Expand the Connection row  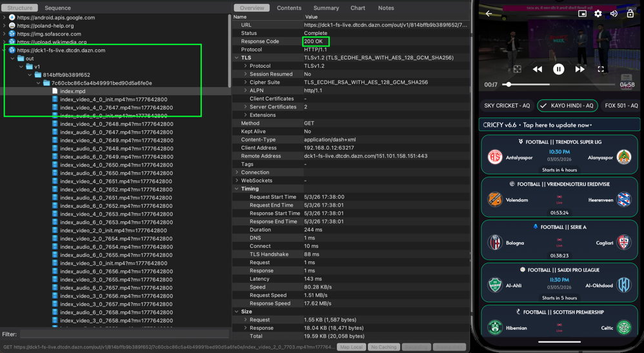point(237,172)
